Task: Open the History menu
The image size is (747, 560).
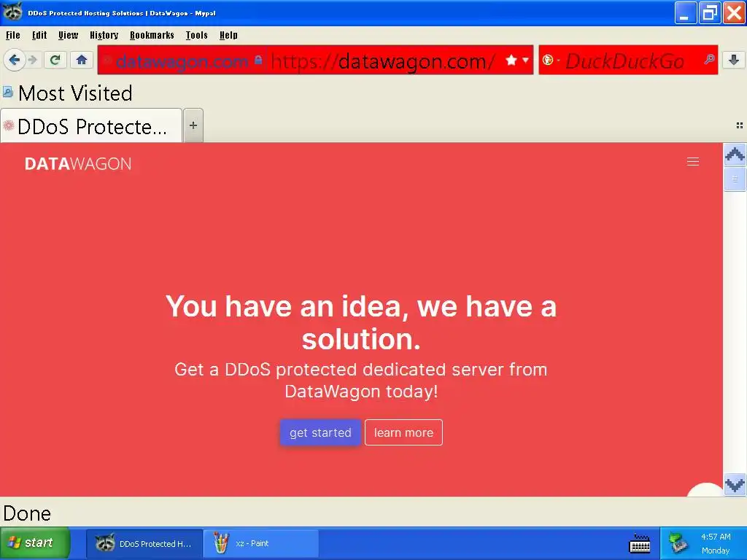Action: (x=104, y=35)
